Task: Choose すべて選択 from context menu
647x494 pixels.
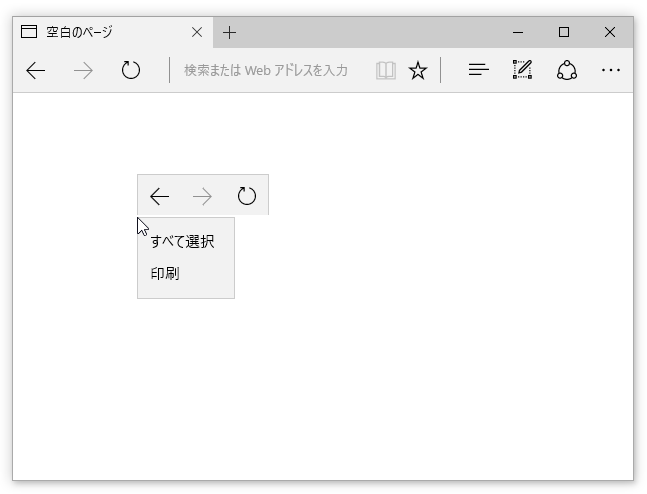Action: (186, 241)
